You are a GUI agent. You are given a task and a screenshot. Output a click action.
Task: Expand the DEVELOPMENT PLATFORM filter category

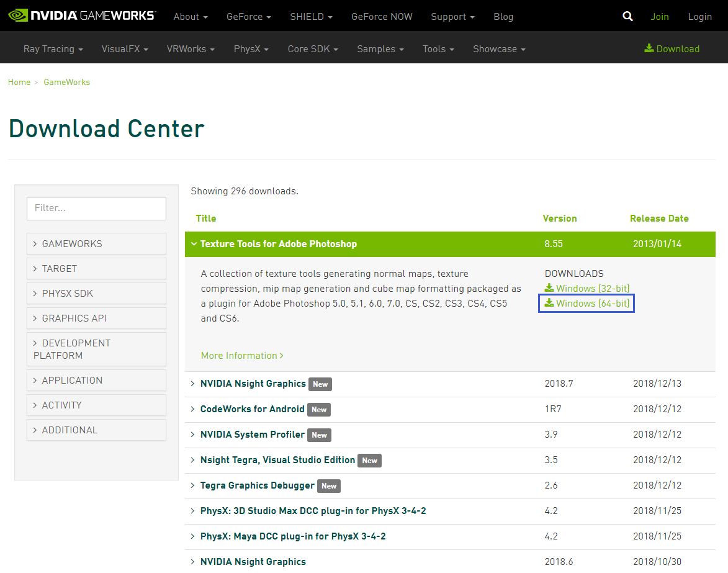click(97, 349)
